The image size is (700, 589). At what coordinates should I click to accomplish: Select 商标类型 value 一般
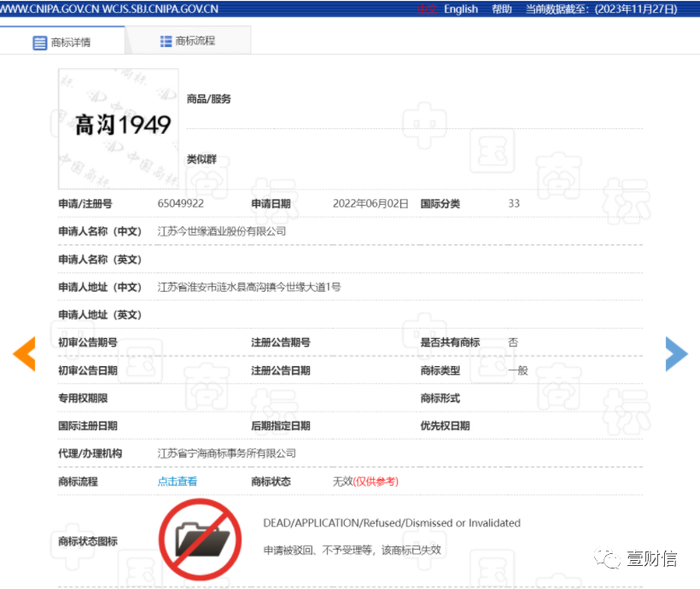click(x=518, y=371)
